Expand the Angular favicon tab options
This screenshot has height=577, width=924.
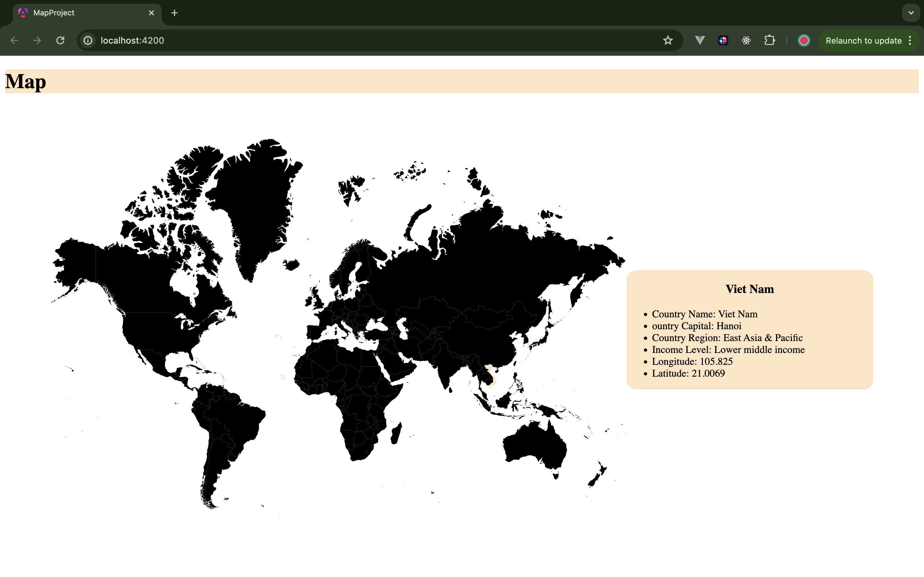click(x=23, y=13)
